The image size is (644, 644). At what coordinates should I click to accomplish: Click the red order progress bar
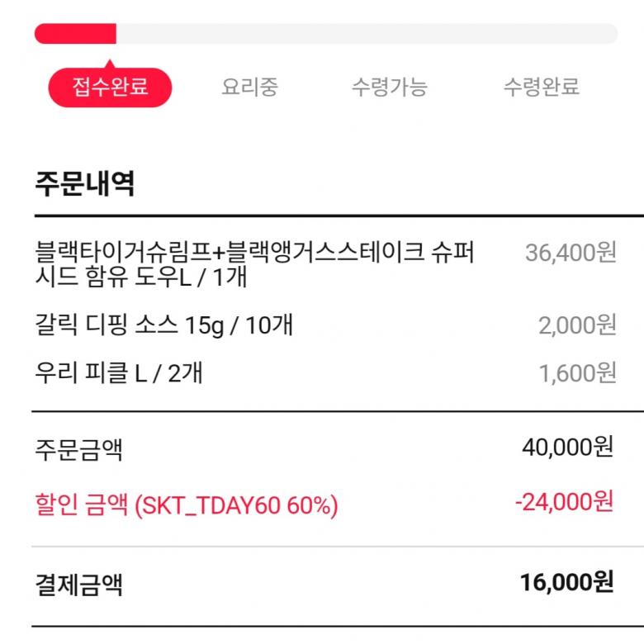[x=75, y=34]
